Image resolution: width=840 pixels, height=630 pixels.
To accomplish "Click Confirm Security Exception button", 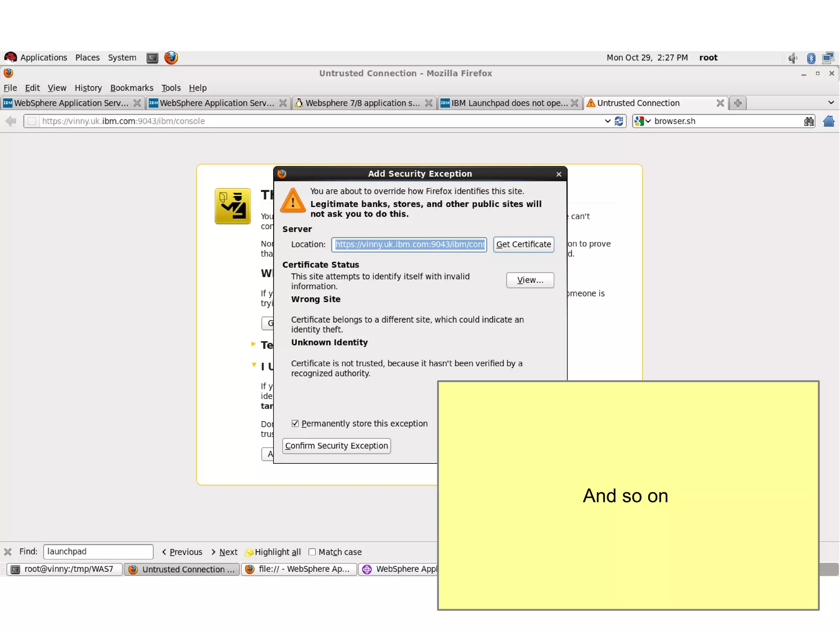I will pyautogui.click(x=336, y=446).
